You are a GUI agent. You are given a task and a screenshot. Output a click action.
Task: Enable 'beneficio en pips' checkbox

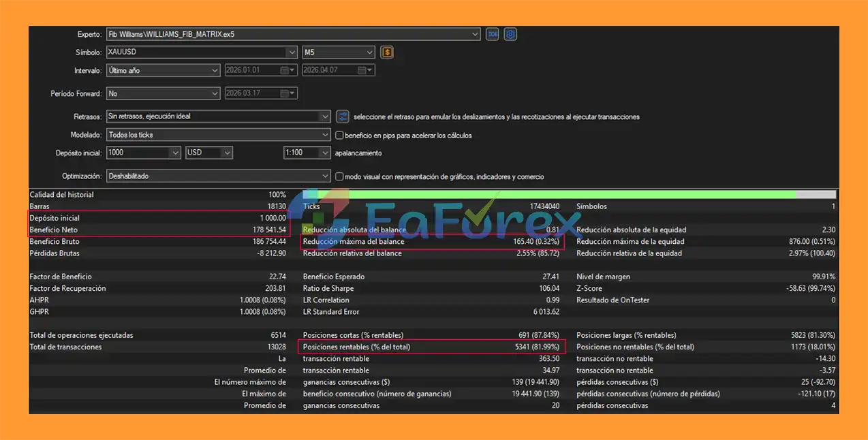(x=339, y=135)
